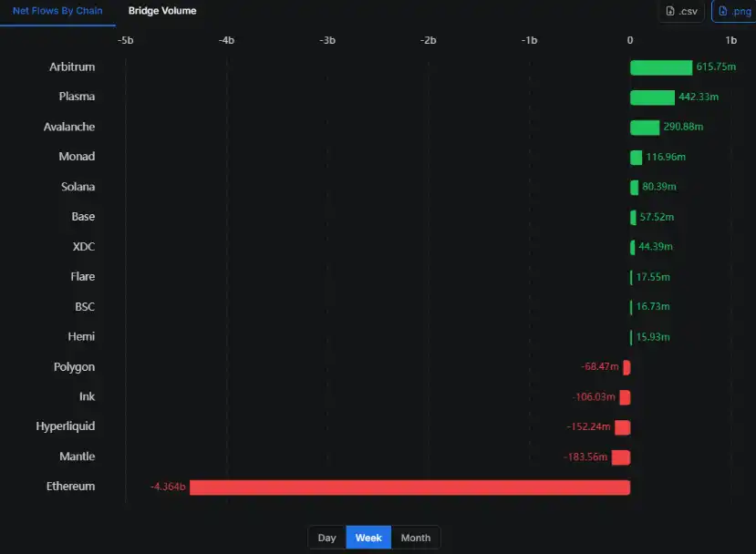This screenshot has width=756, height=554.
Task: Click the red Mantle bar
Action: coord(621,457)
